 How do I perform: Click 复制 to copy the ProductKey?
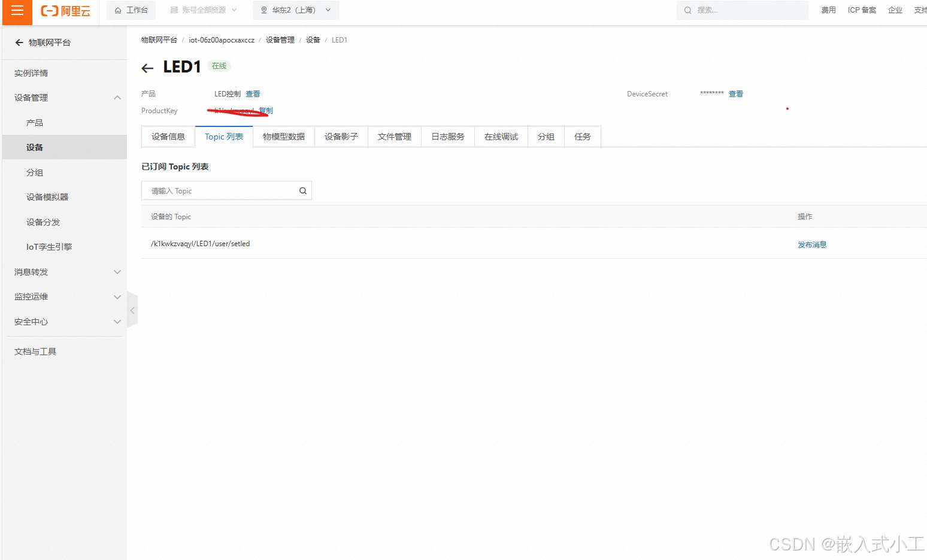click(x=266, y=110)
